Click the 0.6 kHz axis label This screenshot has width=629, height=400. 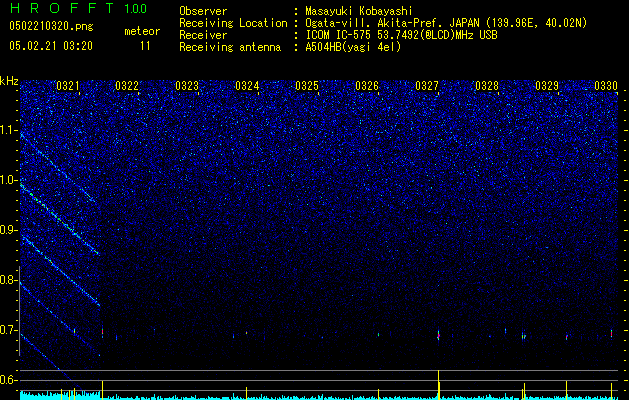point(9,380)
